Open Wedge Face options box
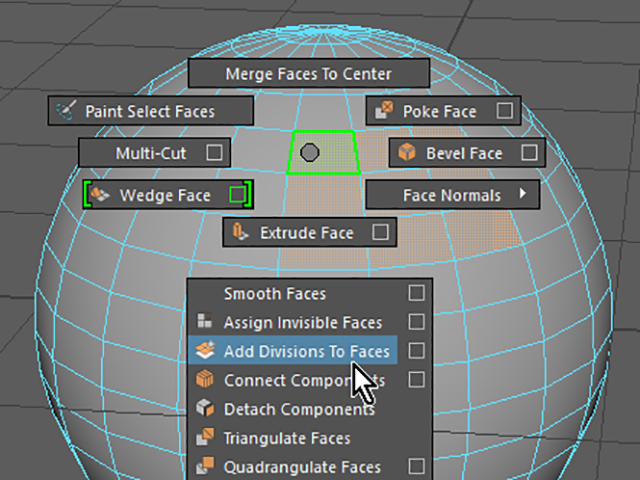The width and height of the screenshot is (640, 480). (238, 195)
